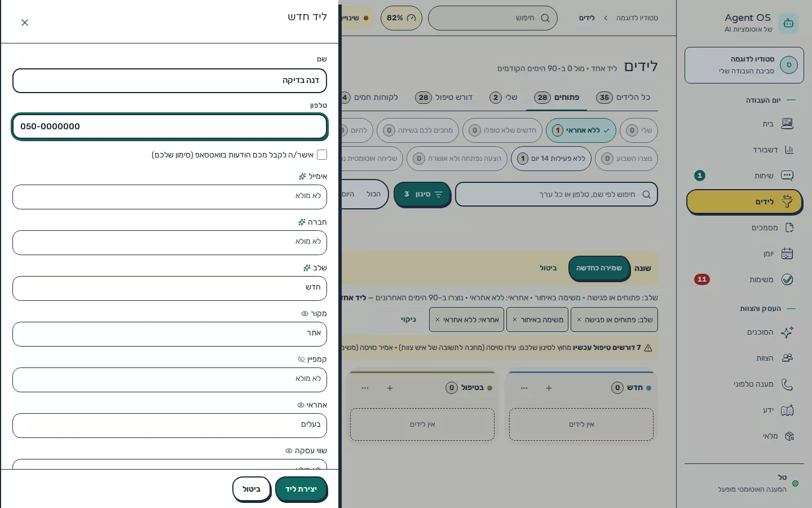Open the יומן calendar icon

pos(787,253)
